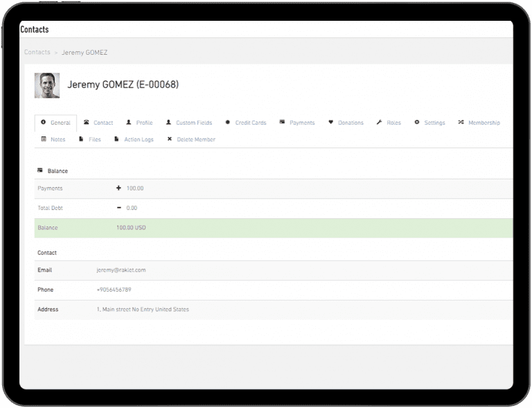Click the shuffle icon beside Membership tab
The width and height of the screenshot is (532, 408).
point(461,123)
